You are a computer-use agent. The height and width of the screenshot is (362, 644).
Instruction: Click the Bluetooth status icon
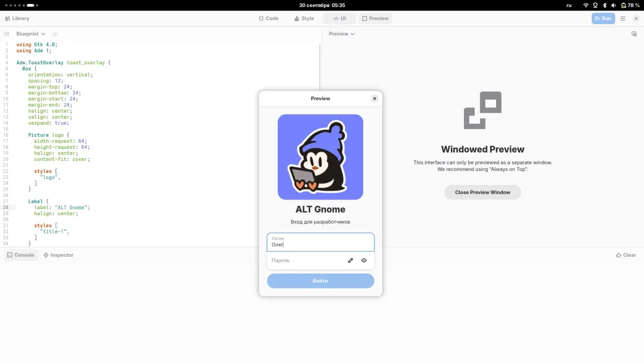605,5
